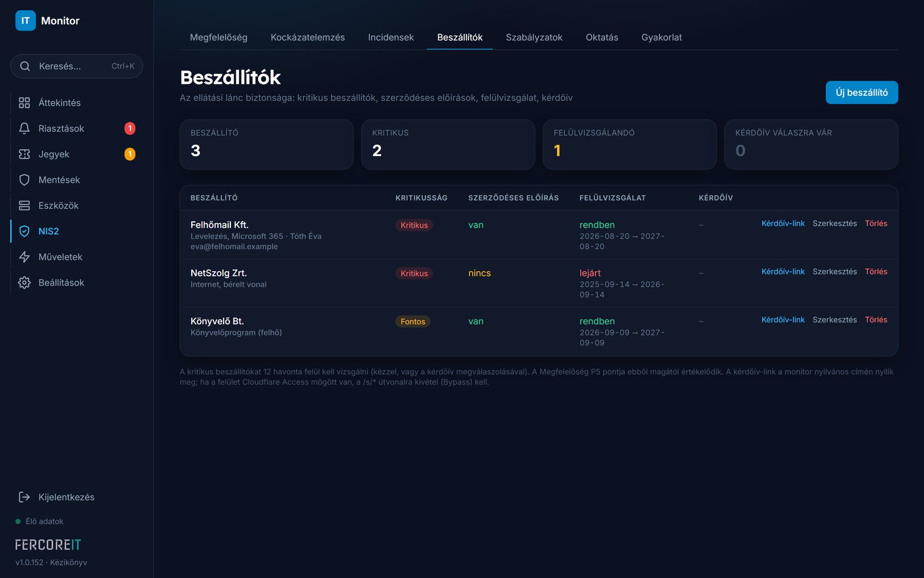924x578 pixels.
Task: Click the Felülvizsgálandó summary card
Action: tap(629, 144)
